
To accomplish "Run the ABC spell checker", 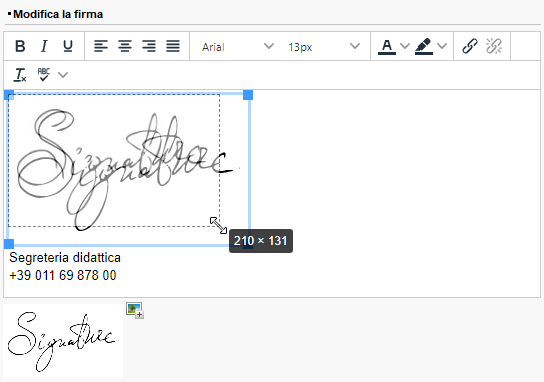I will coord(44,75).
